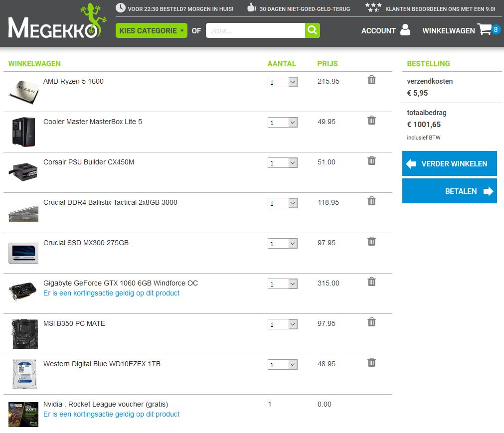The image size is (504, 433).
Task: Click the Rocket League voucher thumbnail
Action: click(x=23, y=415)
